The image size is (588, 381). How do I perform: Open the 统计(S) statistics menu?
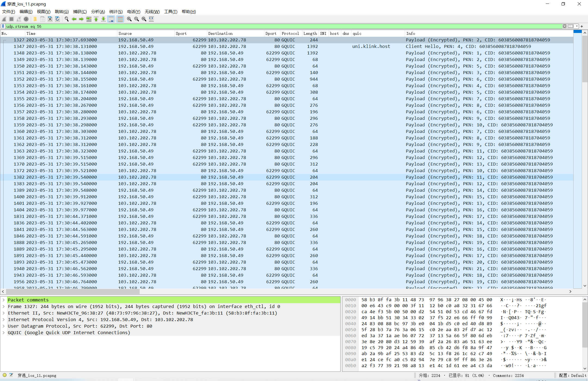[116, 11]
